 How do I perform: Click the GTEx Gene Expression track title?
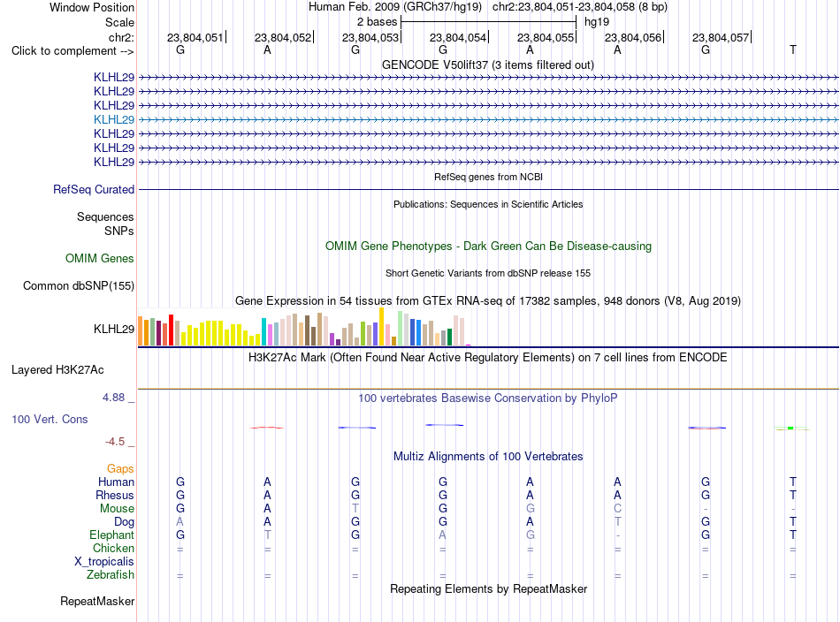[x=488, y=300]
